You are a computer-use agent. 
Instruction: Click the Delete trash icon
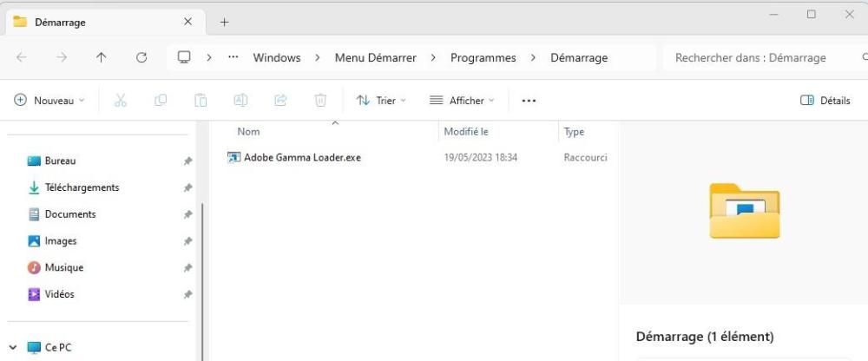(x=320, y=100)
